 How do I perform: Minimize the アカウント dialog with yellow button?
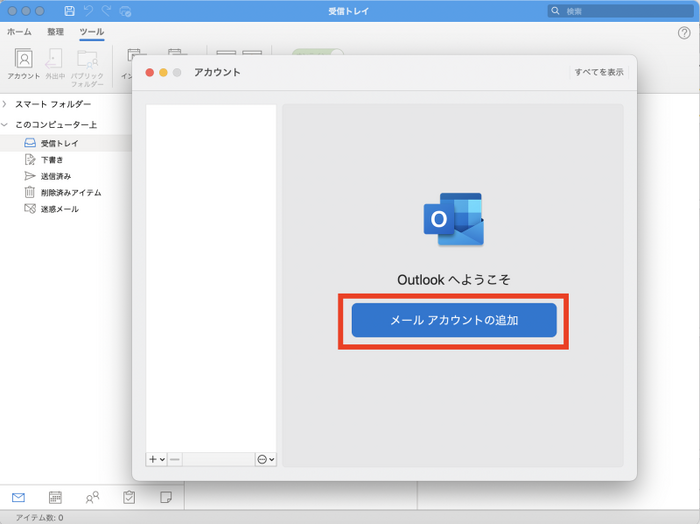(x=163, y=72)
